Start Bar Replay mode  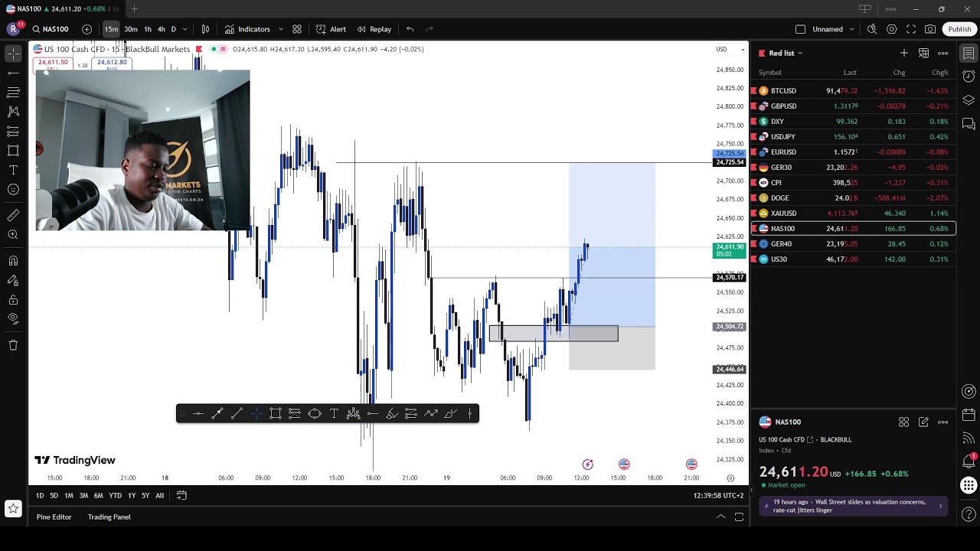pos(374,29)
